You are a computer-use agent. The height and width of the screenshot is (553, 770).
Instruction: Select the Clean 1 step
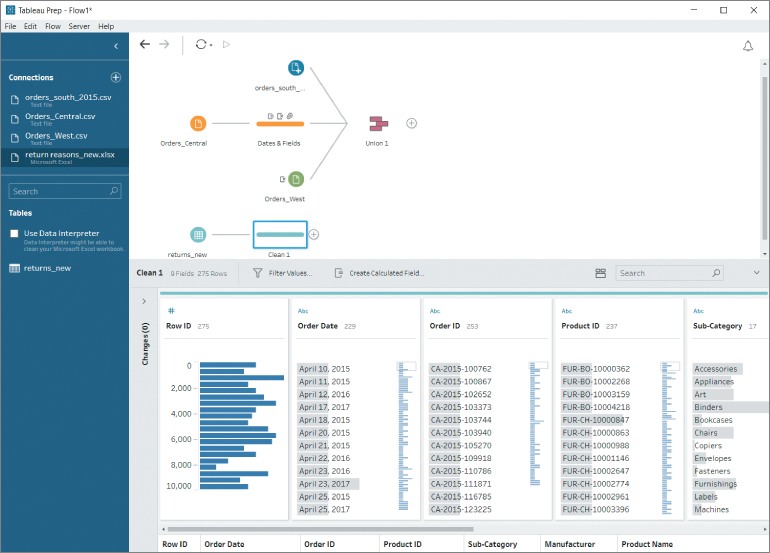280,234
